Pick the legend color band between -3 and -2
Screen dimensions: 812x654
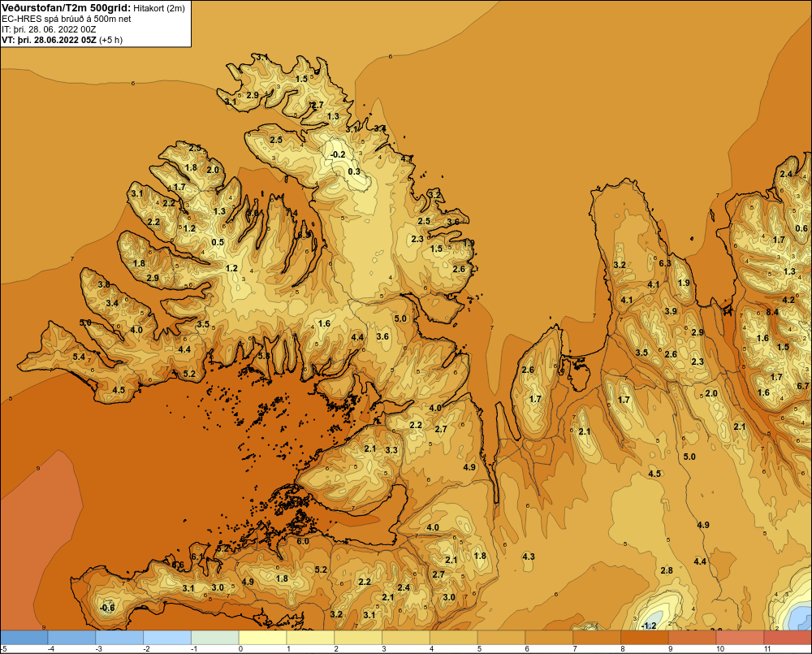[119, 637]
